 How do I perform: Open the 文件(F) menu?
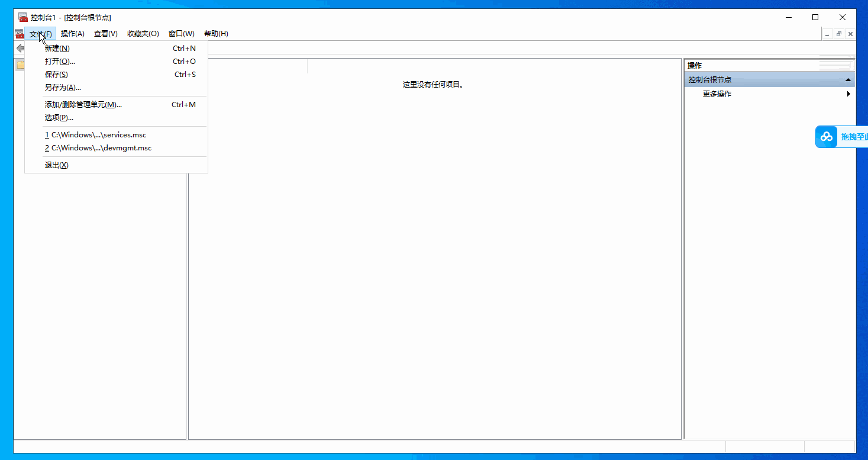[41, 34]
